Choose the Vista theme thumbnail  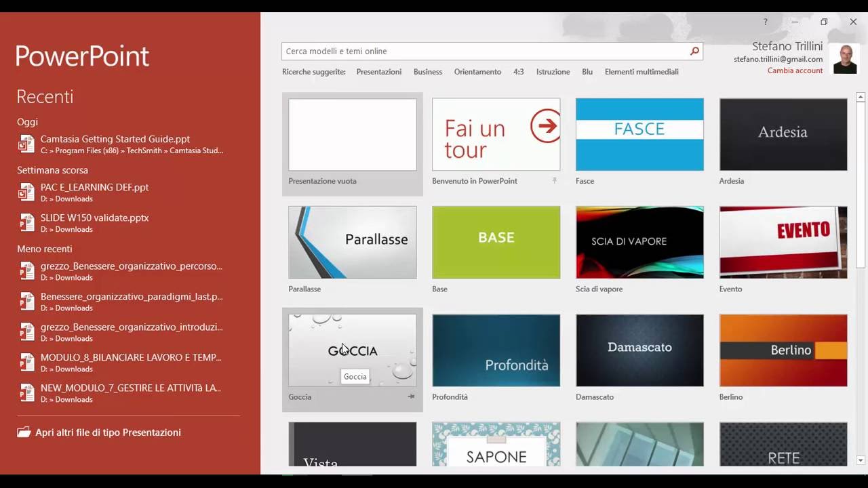click(353, 445)
